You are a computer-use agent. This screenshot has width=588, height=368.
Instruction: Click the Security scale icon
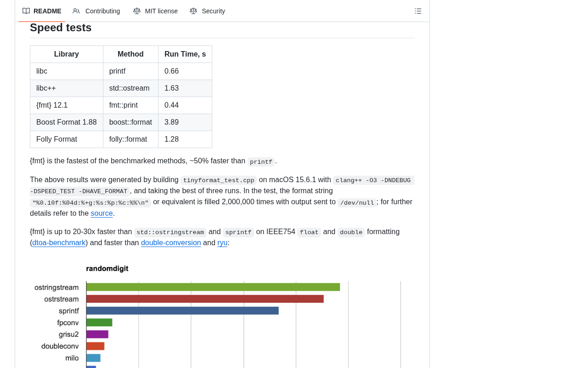[193, 11]
